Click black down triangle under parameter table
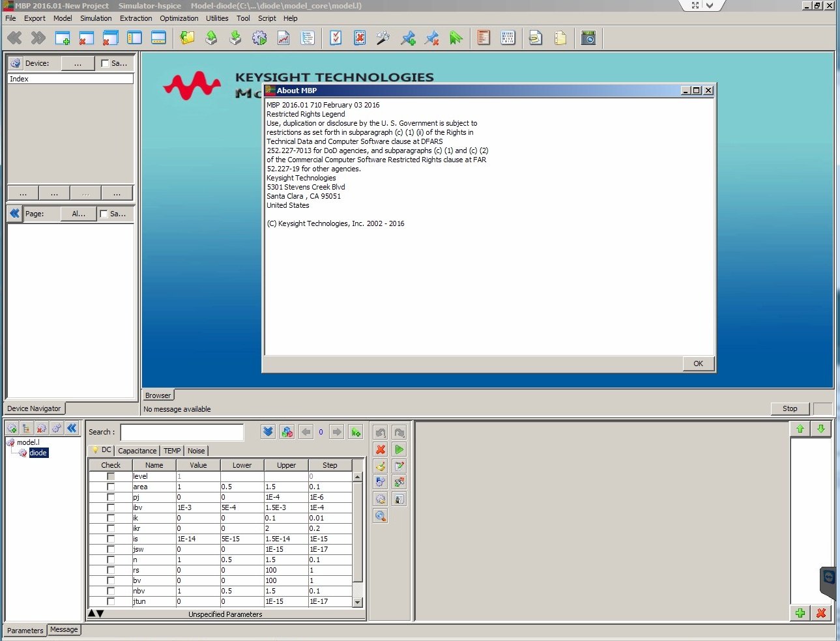840x641 pixels. coord(100,614)
